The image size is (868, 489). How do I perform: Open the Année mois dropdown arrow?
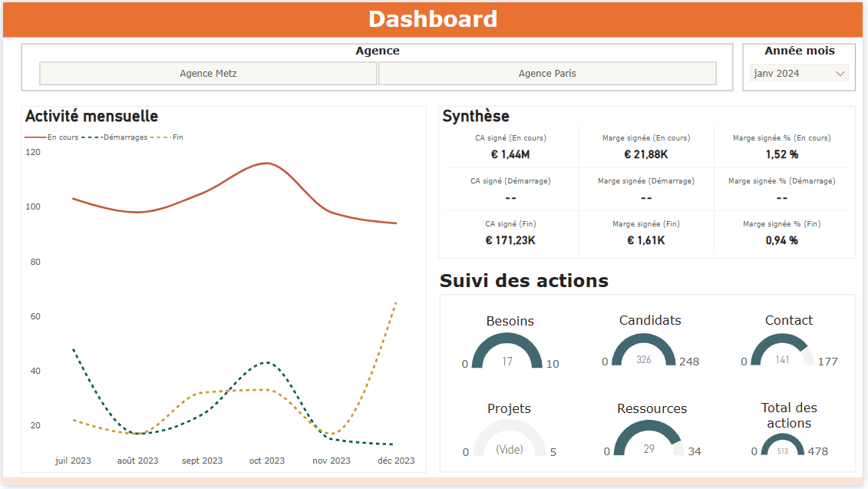[x=840, y=74]
